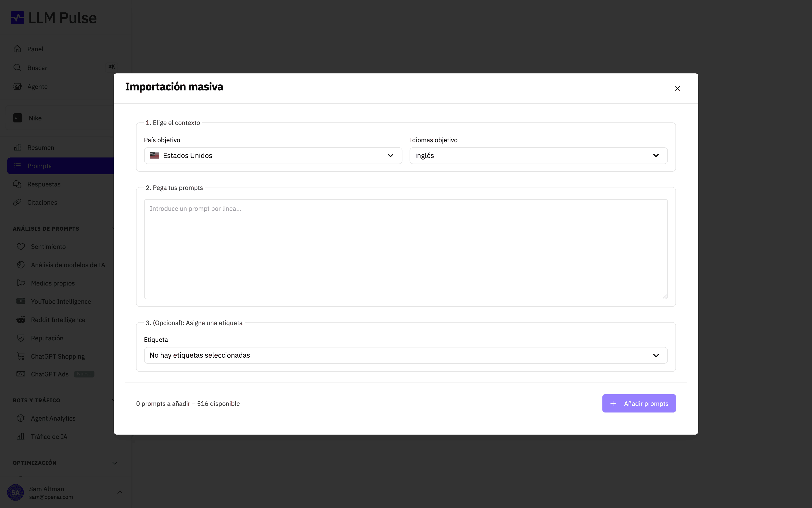The width and height of the screenshot is (812, 508).
Task: Click the Reputación shield icon
Action: [21, 338]
